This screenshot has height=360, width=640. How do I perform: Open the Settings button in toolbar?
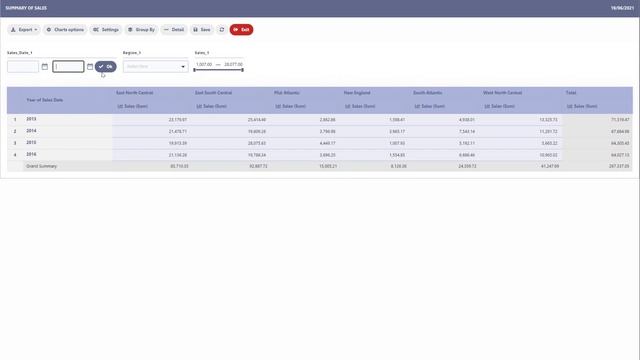tap(106, 30)
